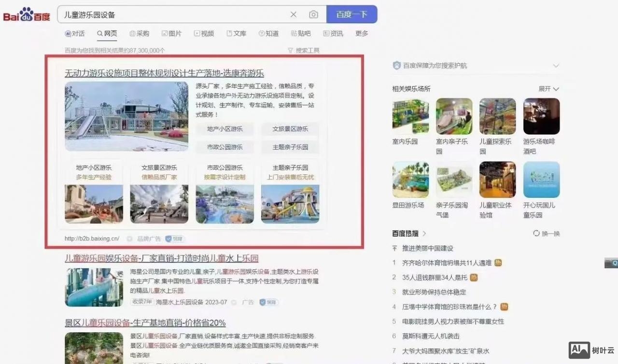Viewport: 618px width, 364px height.
Task: Click the 保障 shield badge below the brand ad
Action: point(174,238)
